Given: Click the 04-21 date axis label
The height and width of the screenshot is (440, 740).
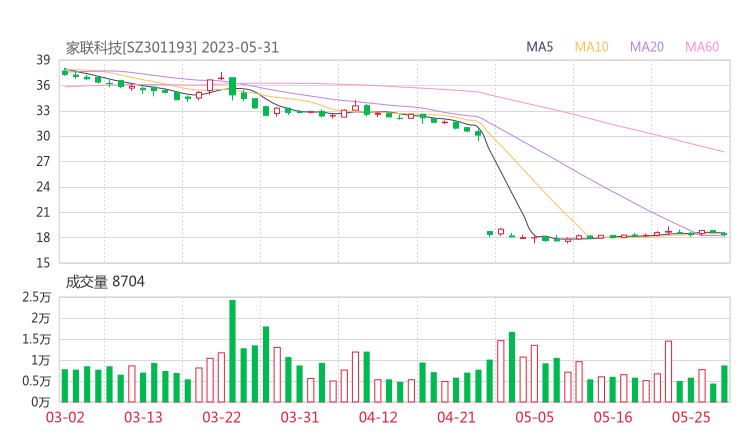Looking at the screenshot, I should pos(456,417).
